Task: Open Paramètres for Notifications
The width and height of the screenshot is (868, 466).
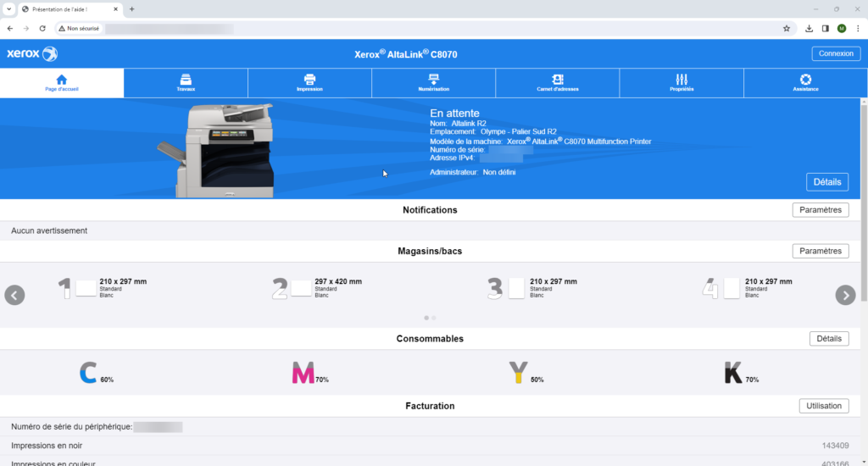Action: tap(820, 210)
